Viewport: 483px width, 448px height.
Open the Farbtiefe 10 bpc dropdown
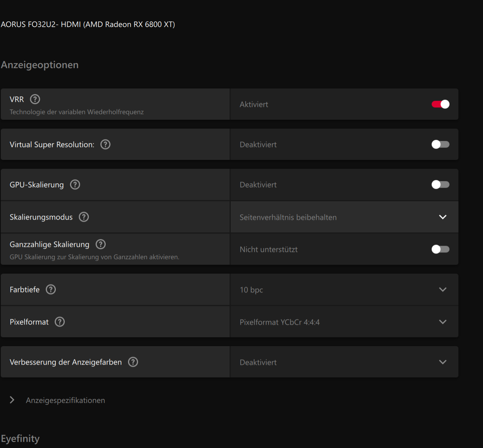(x=344, y=290)
